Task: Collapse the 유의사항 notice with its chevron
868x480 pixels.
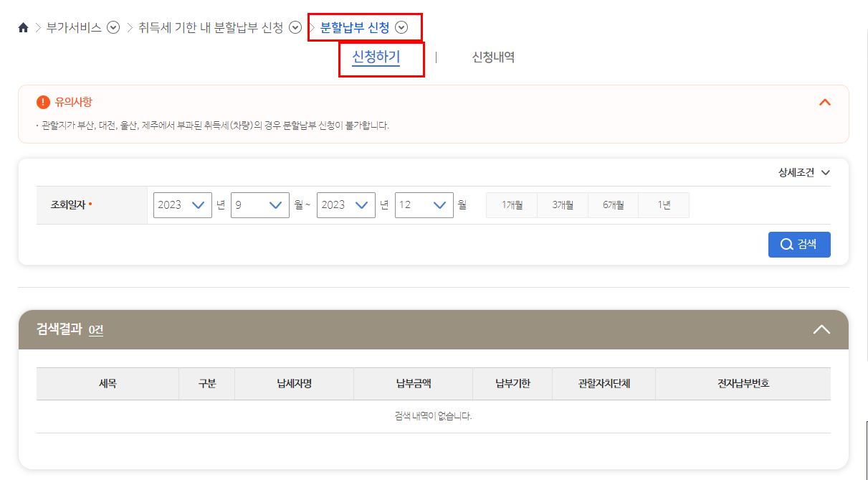Action: point(824,101)
